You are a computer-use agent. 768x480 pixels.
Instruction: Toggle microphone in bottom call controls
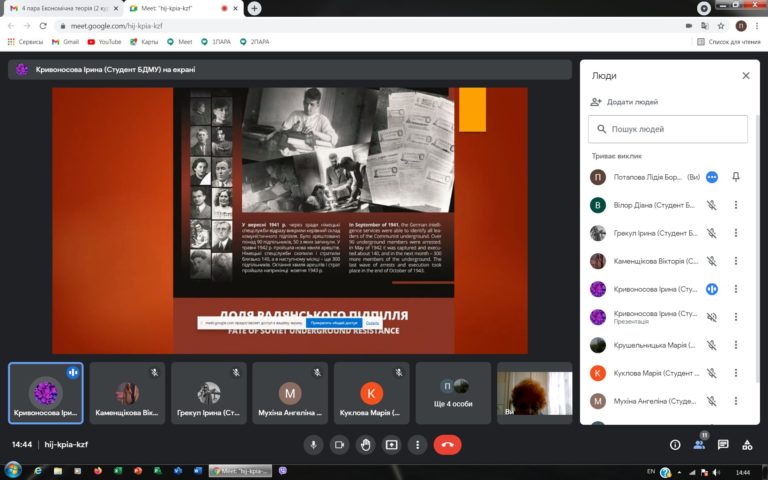coord(313,445)
